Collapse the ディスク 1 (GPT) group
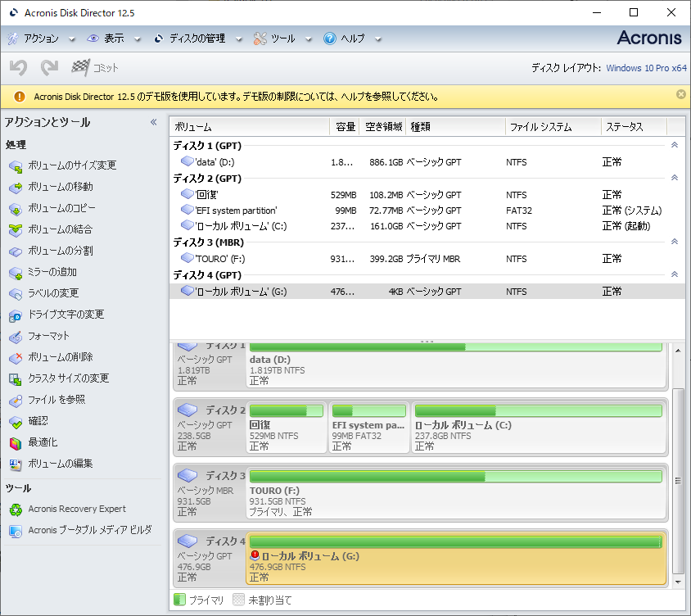 tap(675, 145)
